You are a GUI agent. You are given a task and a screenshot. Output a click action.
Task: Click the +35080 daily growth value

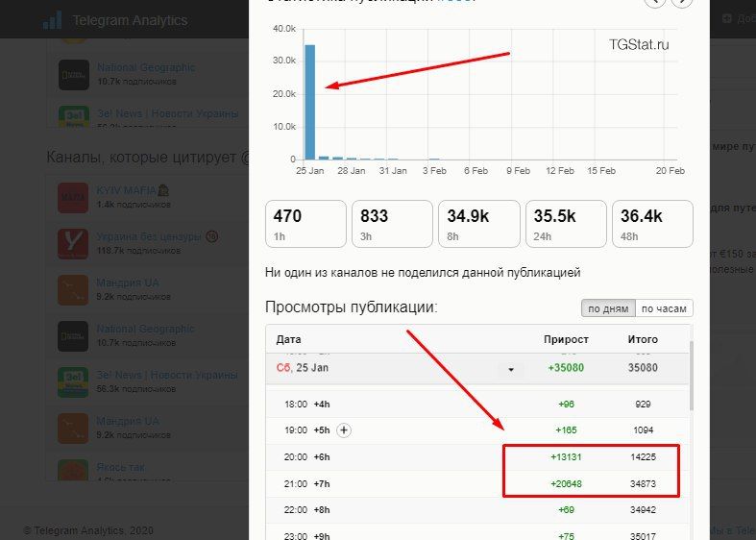[x=566, y=368]
